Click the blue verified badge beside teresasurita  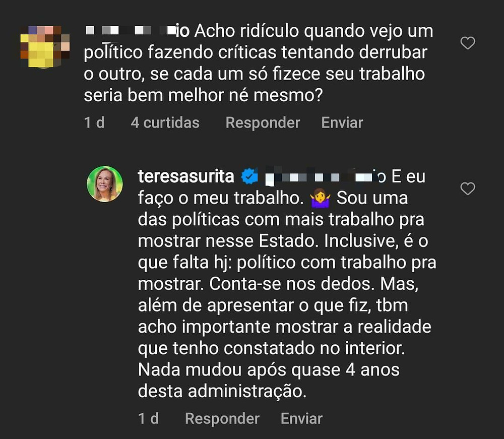(249, 176)
